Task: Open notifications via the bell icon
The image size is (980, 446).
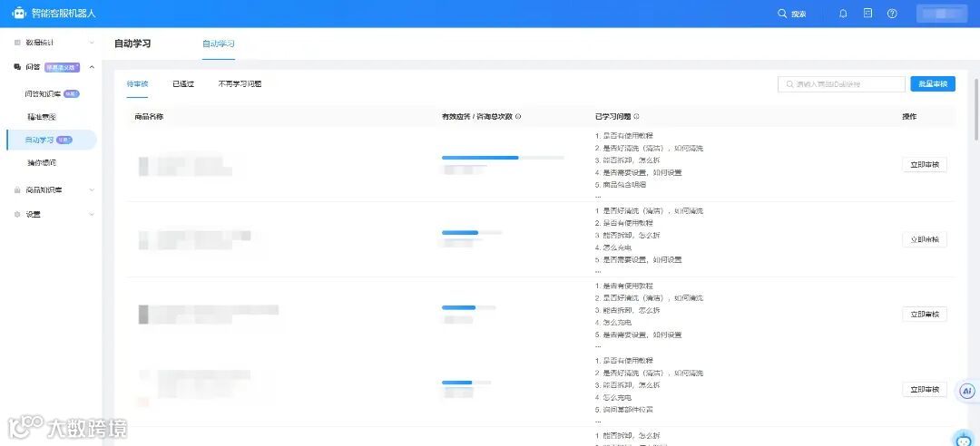Action: [x=843, y=14]
